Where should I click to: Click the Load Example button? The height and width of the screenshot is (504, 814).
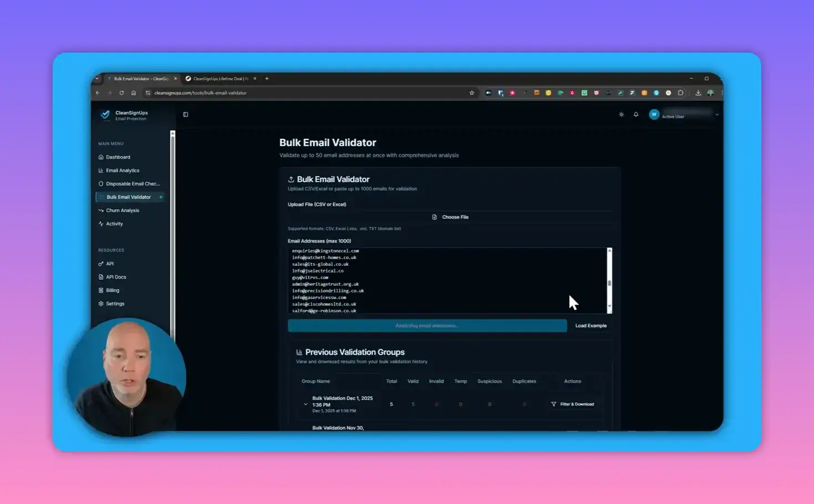pos(590,326)
